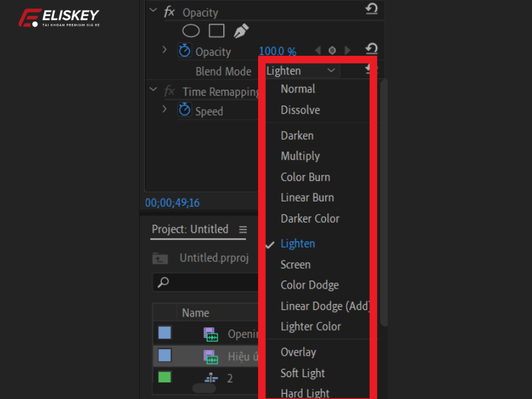The image size is (532, 399).
Task: Click the blue label swatch beside Opening
Action: 164,333
